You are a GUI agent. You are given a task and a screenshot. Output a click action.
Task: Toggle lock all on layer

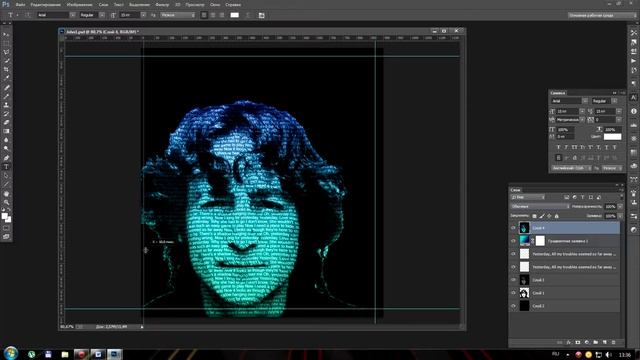[x=556, y=216]
